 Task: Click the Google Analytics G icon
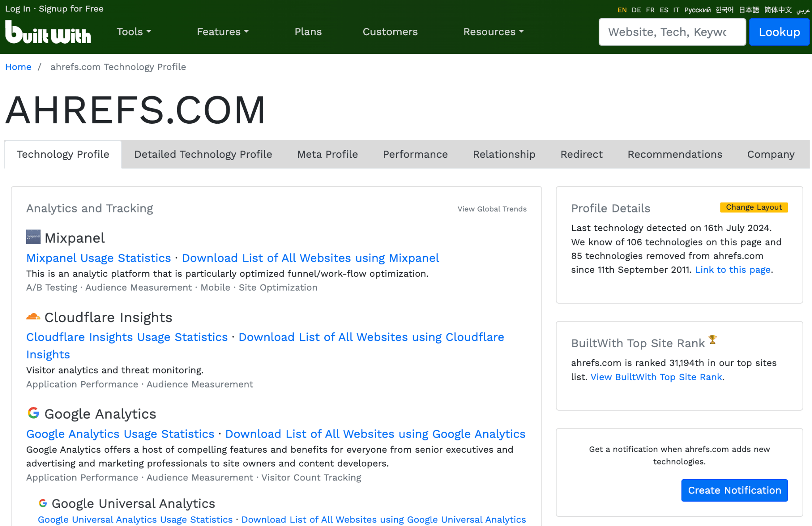pos(33,413)
